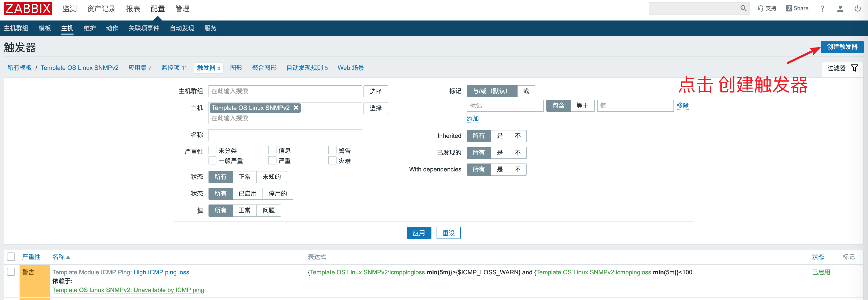Open help question mark icon
The image size is (868, 300).
pyautogui.click(x=823, y=8)
